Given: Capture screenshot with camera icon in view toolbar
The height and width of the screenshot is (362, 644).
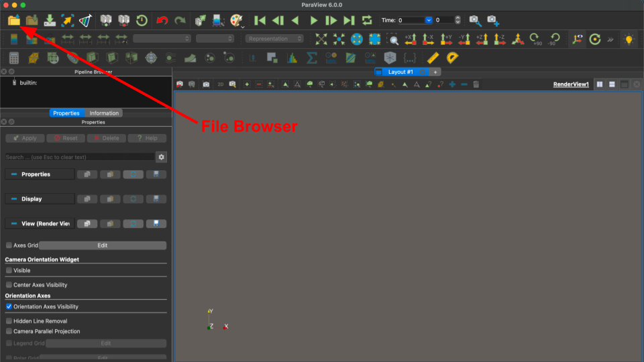Looking at the screenshot, I should pos(206,84).
